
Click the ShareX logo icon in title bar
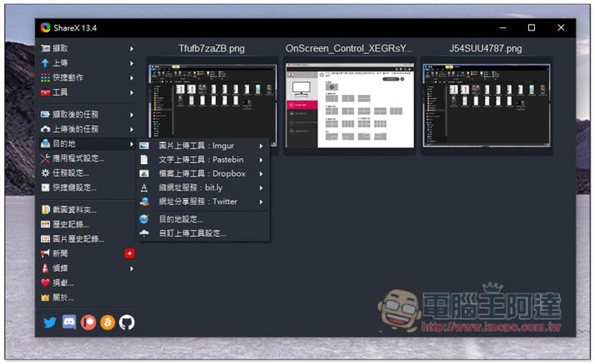point(45,27)
